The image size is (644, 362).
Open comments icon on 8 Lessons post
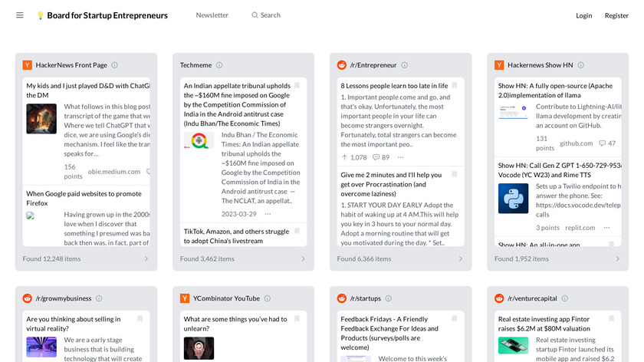coord(376,157)
